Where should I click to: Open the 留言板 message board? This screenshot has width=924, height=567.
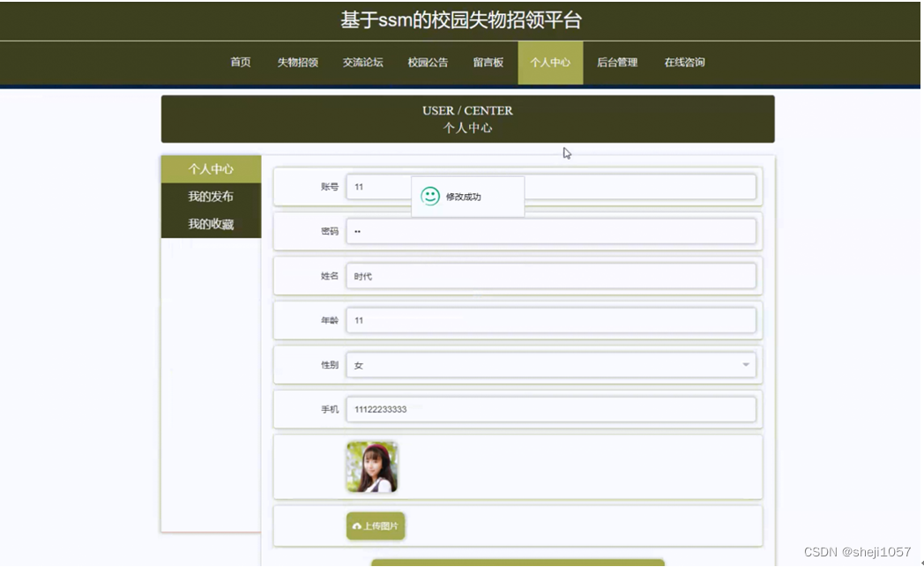pos(488,62)
